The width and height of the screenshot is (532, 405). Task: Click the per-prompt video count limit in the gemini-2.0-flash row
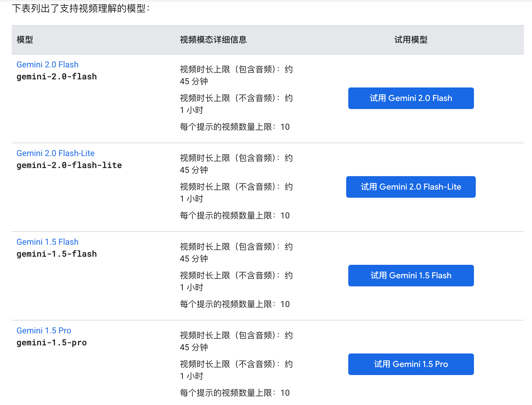[x=235, y=127]
